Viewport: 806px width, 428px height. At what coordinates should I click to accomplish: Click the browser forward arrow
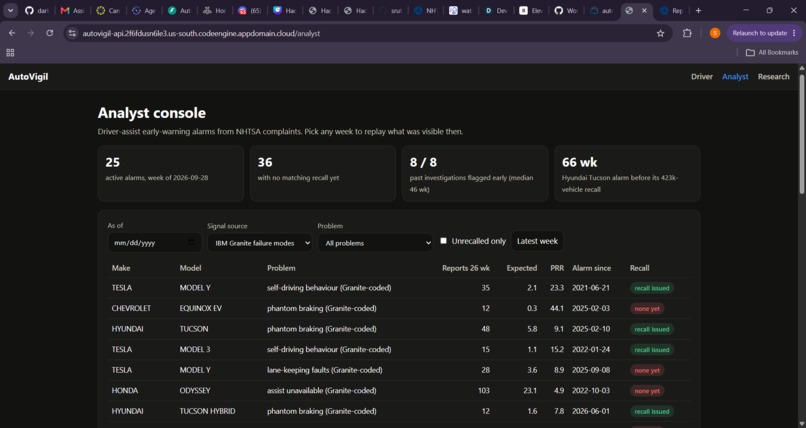pyautogui.click(x=31, y=33)
